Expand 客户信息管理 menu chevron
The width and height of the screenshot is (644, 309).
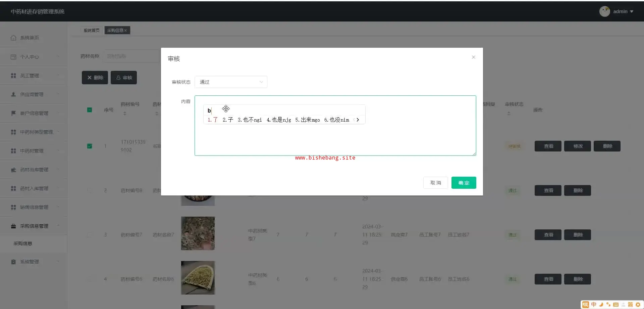(x=58, y=113)
